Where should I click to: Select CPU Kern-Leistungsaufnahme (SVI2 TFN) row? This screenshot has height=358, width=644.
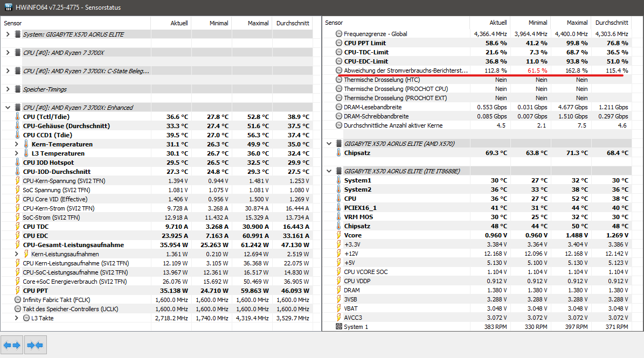(157, 263)
